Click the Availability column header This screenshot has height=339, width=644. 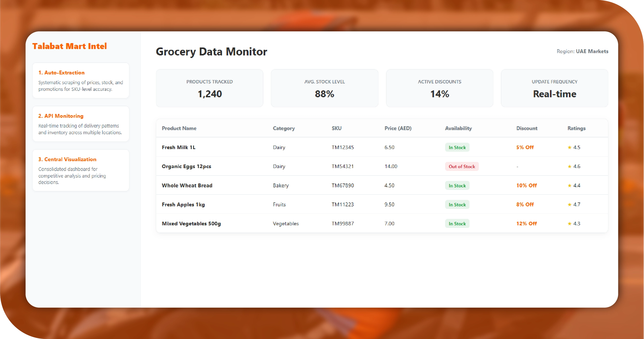coord(458,128)
